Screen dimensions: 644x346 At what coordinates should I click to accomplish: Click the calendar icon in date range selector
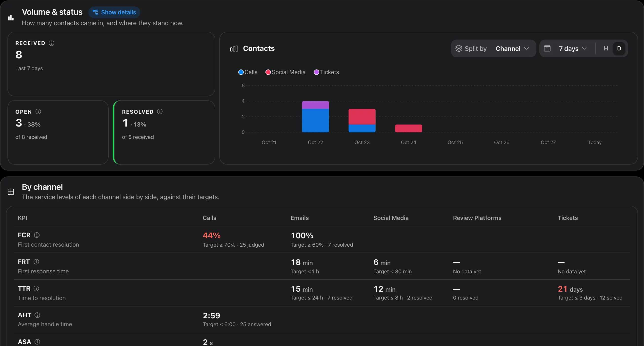tap(547, 48)
